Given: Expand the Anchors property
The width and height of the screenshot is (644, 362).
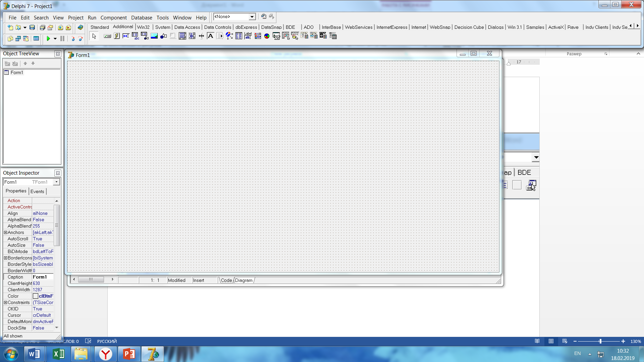Looking at the screenshot, I should pyautogui.click(x=5, y=232).
